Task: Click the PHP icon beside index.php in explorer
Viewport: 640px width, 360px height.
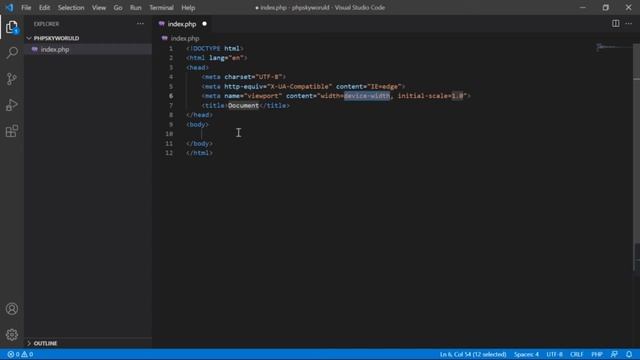Action: 35,49
